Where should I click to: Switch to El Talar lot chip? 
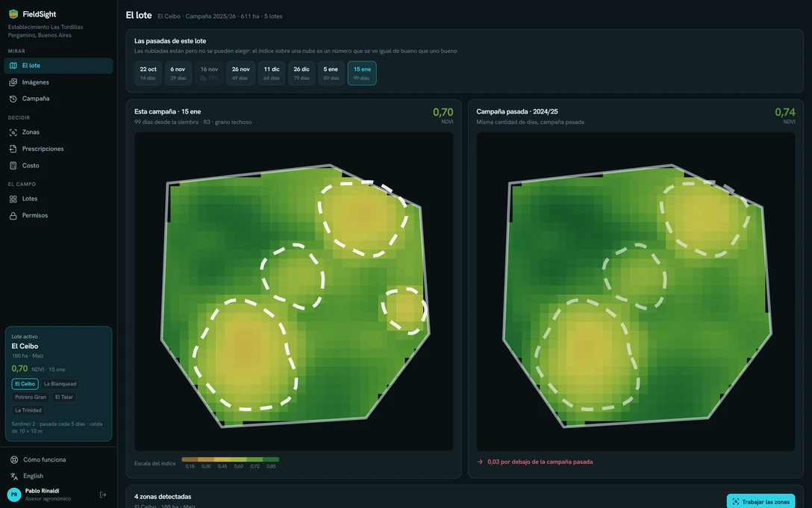click(x=64, y=397)
